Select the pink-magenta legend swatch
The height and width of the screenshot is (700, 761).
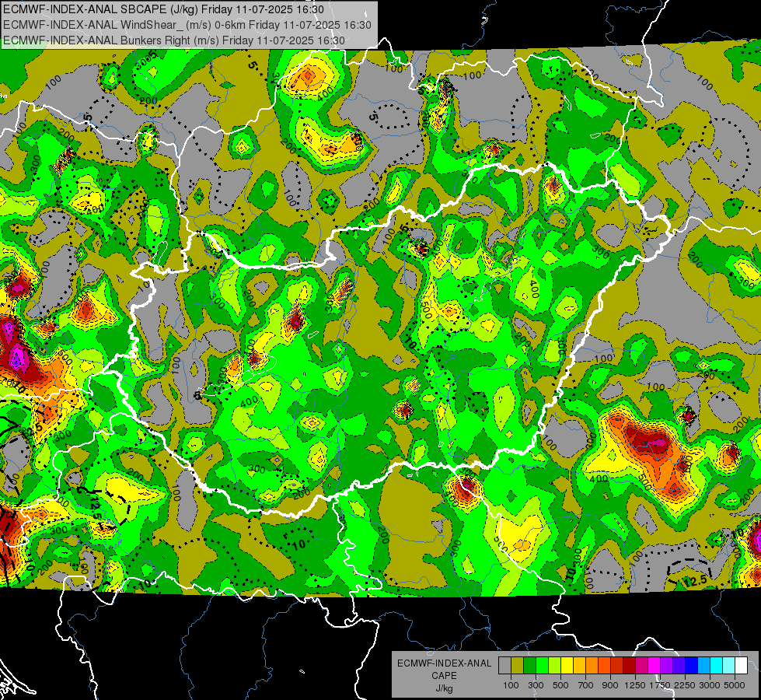point(641,665)
